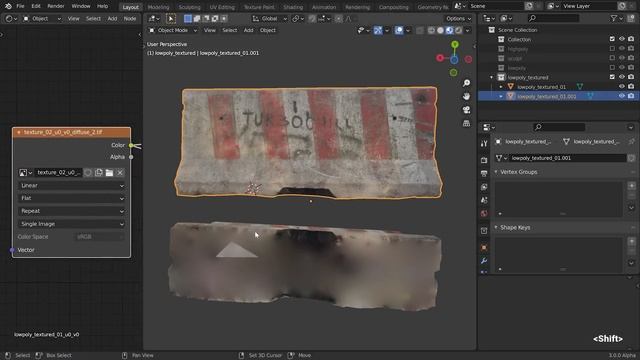Hide lowpoly_textured_01 object eye icon
The width and height of the screenshot is (640, 360).
pyautogui.click(x=622, y=87)
